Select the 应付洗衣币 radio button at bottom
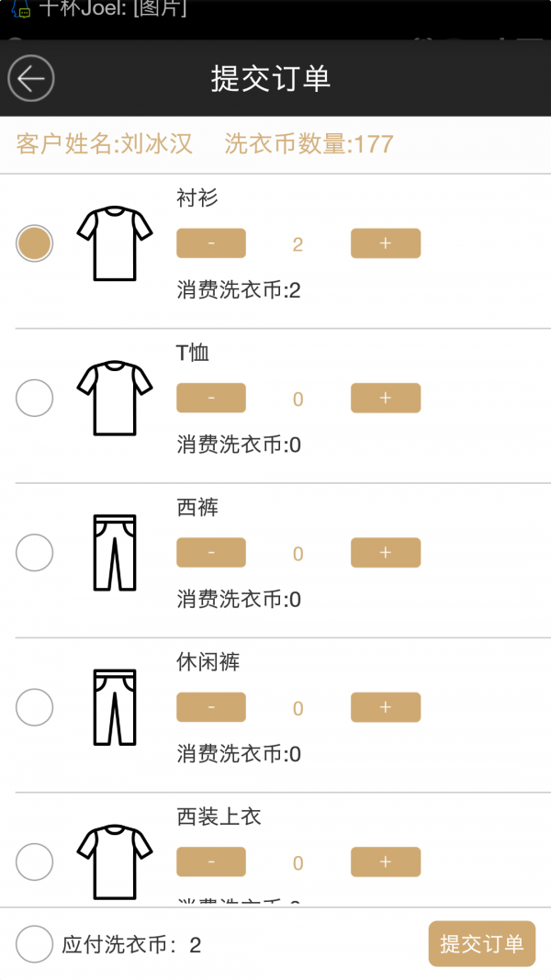 click(x=33, y=944)
